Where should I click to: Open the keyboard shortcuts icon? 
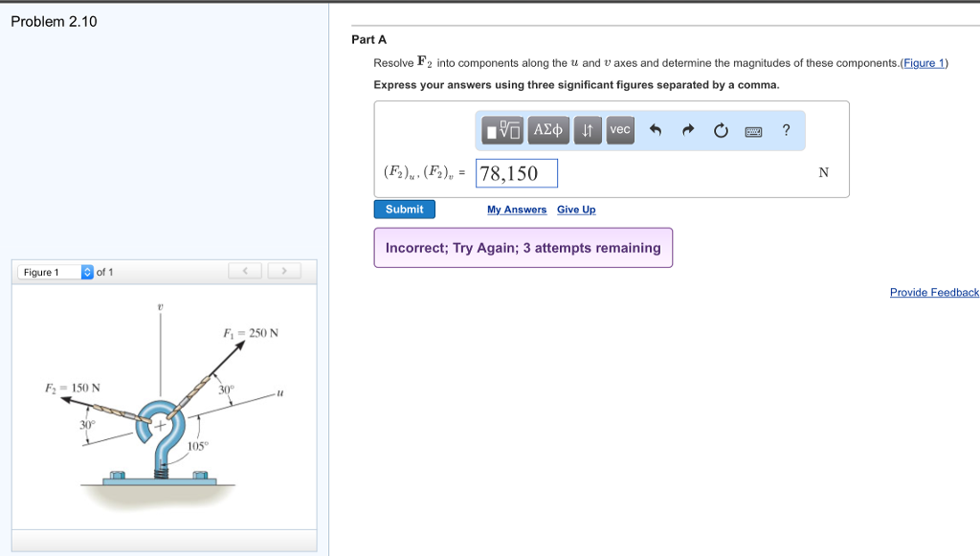(753, 130)
